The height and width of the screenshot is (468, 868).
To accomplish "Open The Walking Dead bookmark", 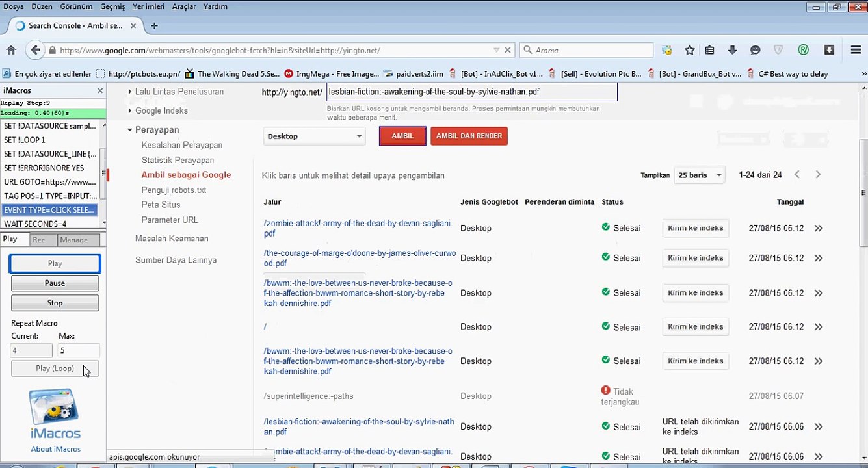I will 232,74.
